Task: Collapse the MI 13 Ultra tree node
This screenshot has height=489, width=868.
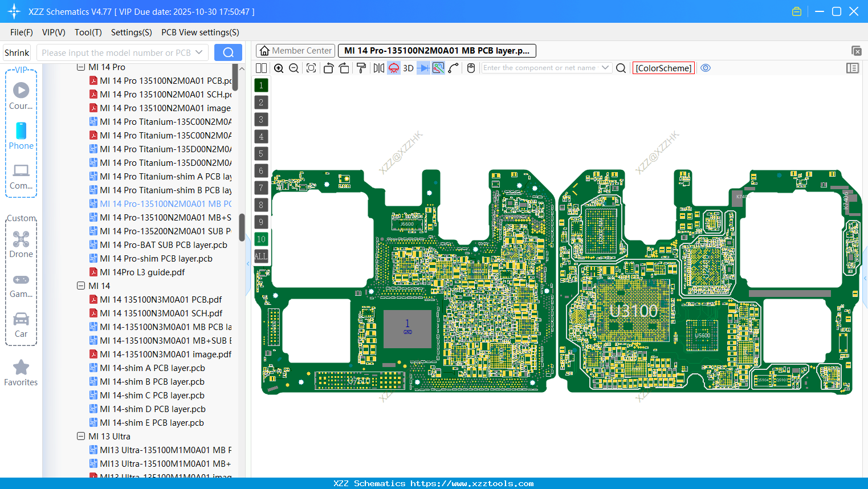Action: (x=81, y=436)
